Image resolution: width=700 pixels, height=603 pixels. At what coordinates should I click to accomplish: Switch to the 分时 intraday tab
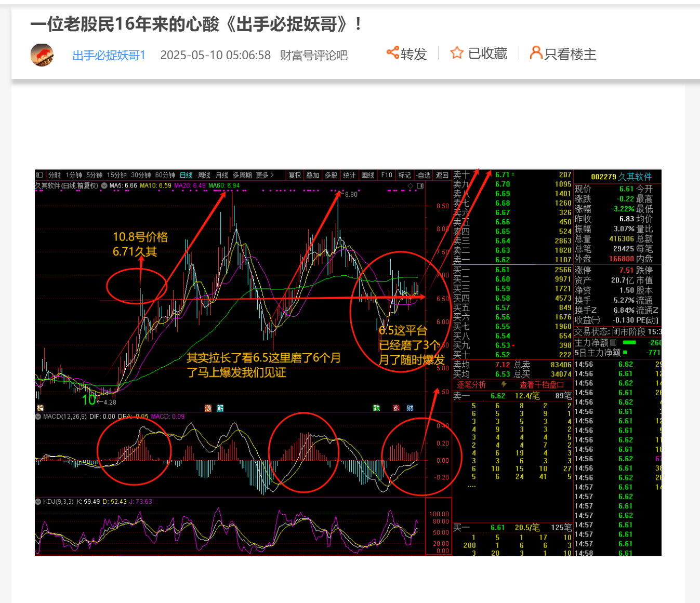(x=55, y=175)
